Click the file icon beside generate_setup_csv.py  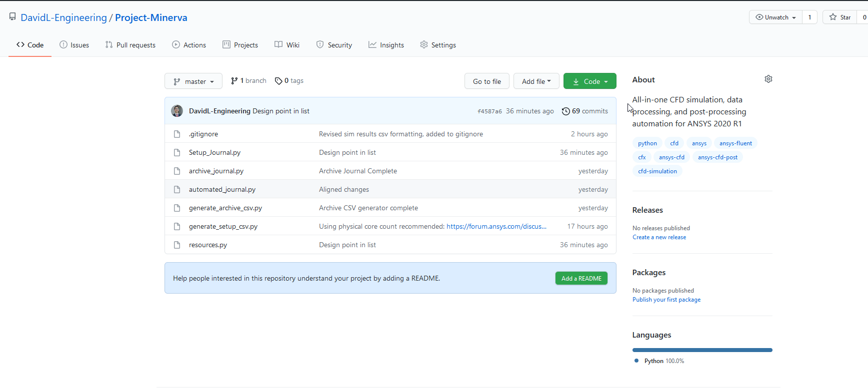(177, 226)
